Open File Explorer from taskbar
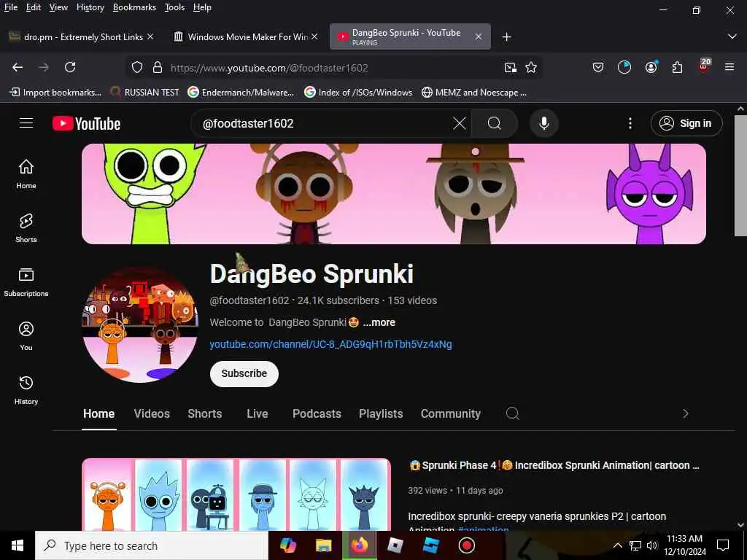 pos(323,545)
